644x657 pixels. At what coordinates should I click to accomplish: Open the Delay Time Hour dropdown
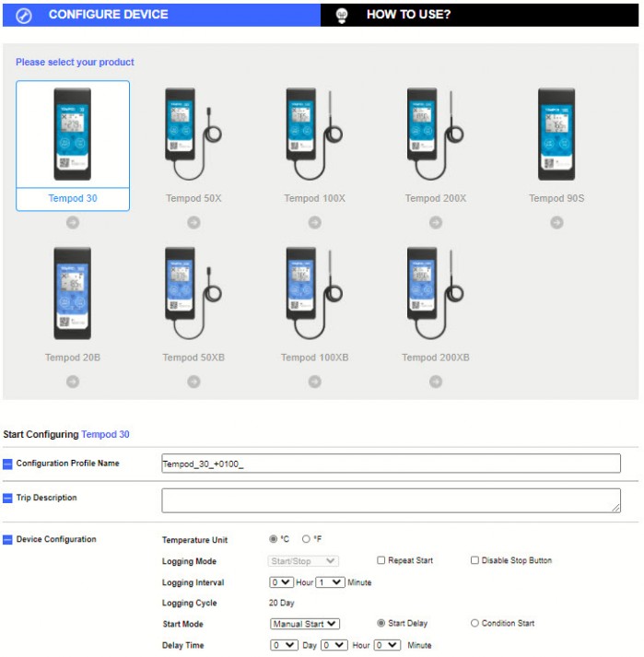coord(334,645)
